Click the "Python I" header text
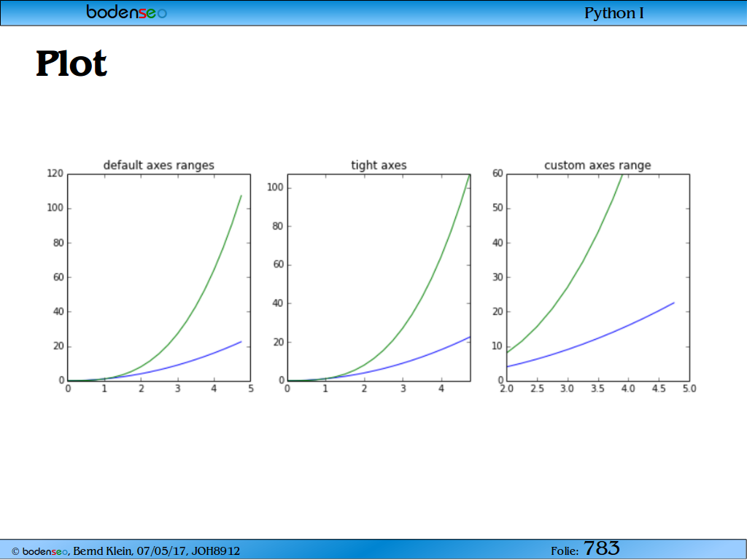The image size is (747, 560). coord(614,13)
